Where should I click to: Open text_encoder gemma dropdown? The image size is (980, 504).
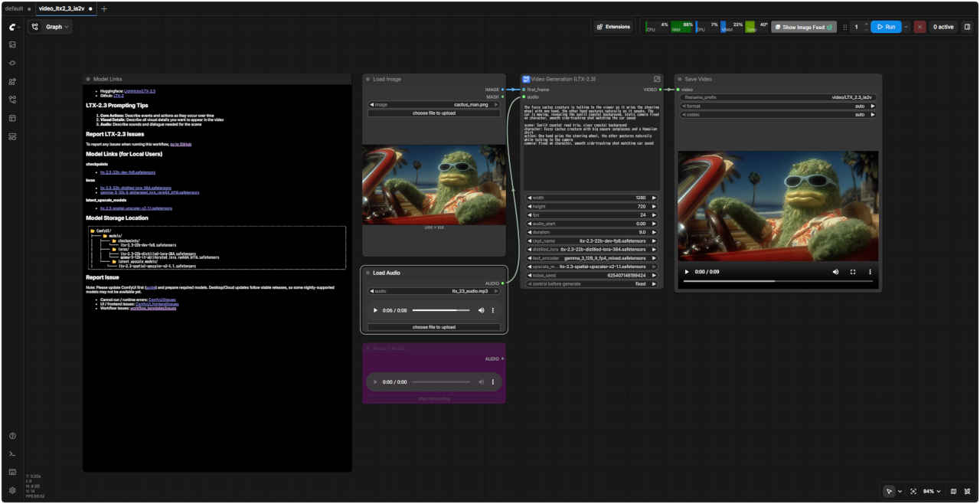pyautogui.click(x=592, y=258)
